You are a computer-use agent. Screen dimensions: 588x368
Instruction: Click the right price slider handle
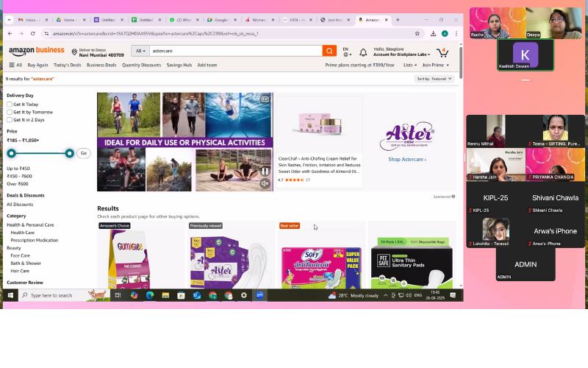click(x=69, y=153)
